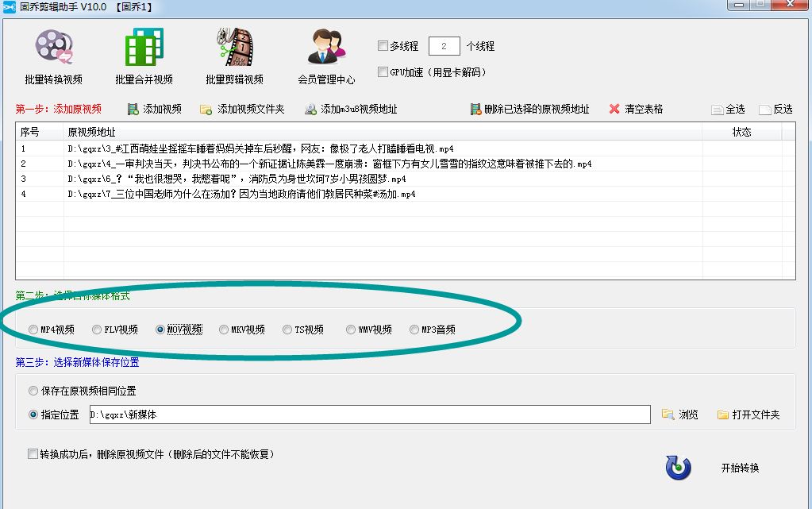Open 批量转换视频 batch convert tool
Image resolution: width=812 pixels, height=509 pixels.
pos(52,56)
